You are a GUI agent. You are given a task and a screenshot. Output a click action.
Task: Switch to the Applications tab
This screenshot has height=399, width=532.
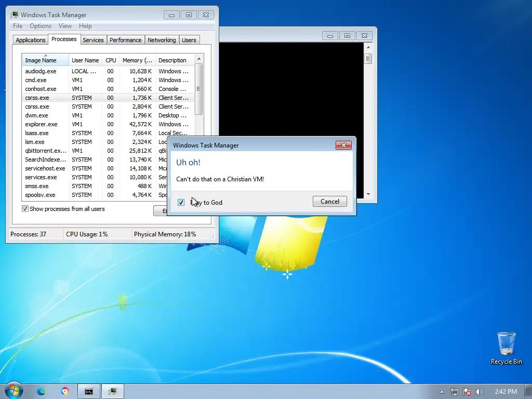click(31, 40)
